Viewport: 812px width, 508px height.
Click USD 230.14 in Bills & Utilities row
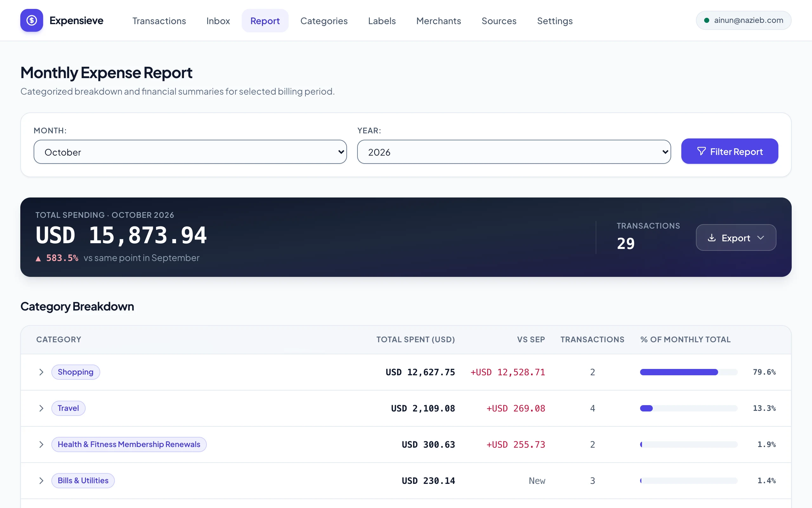coord(429,481)
